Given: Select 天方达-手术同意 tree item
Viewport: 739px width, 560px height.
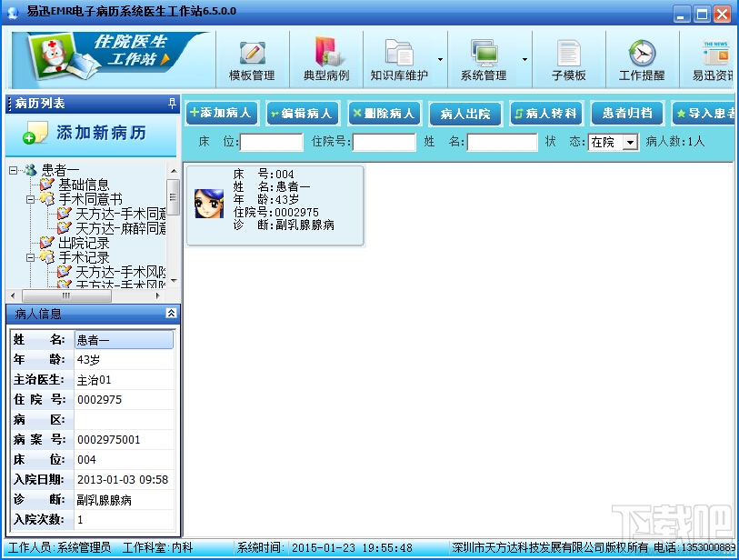Looking at the screenshot, I should coord(121,214).
